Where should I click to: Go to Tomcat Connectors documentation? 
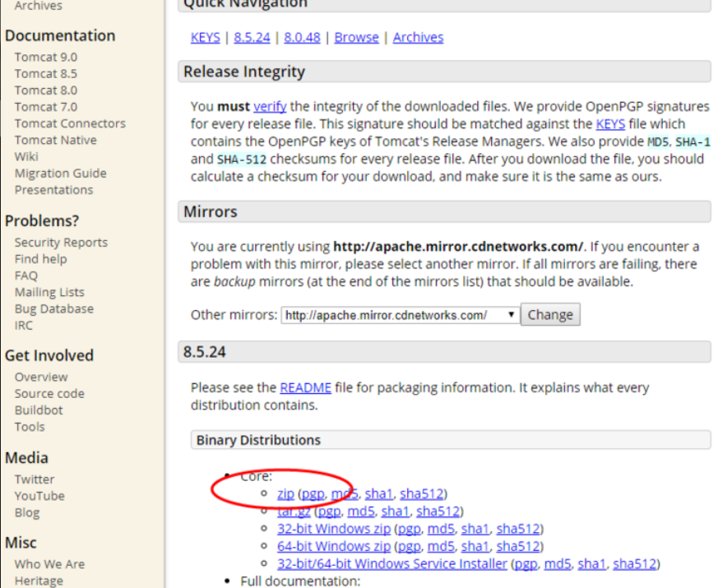coord(70,123)
